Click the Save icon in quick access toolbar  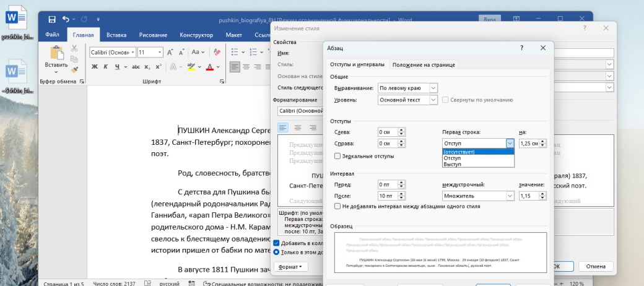[x=51, y=20]
